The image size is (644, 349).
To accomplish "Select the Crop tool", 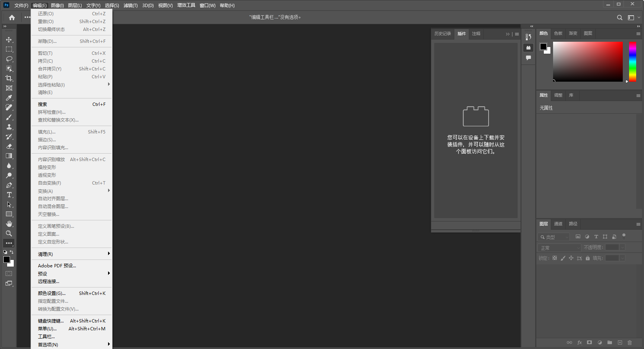I will coord(9,78).
